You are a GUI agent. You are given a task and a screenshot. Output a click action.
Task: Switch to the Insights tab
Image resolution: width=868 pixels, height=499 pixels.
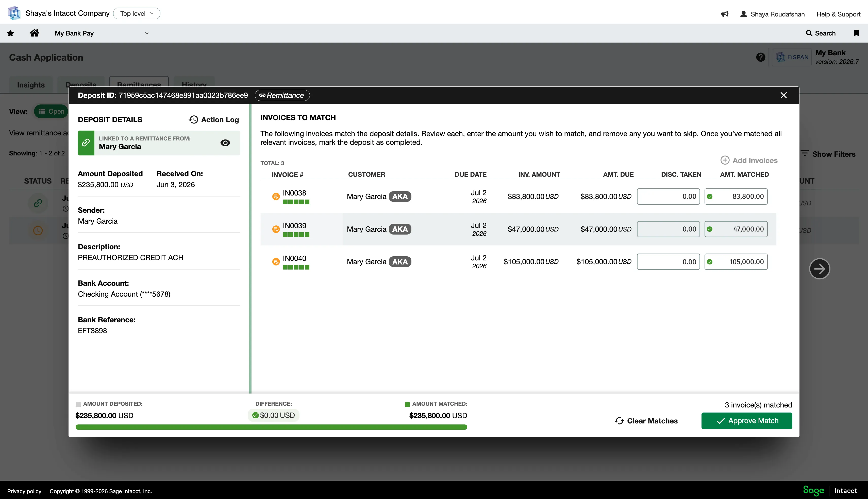[31, 85]
